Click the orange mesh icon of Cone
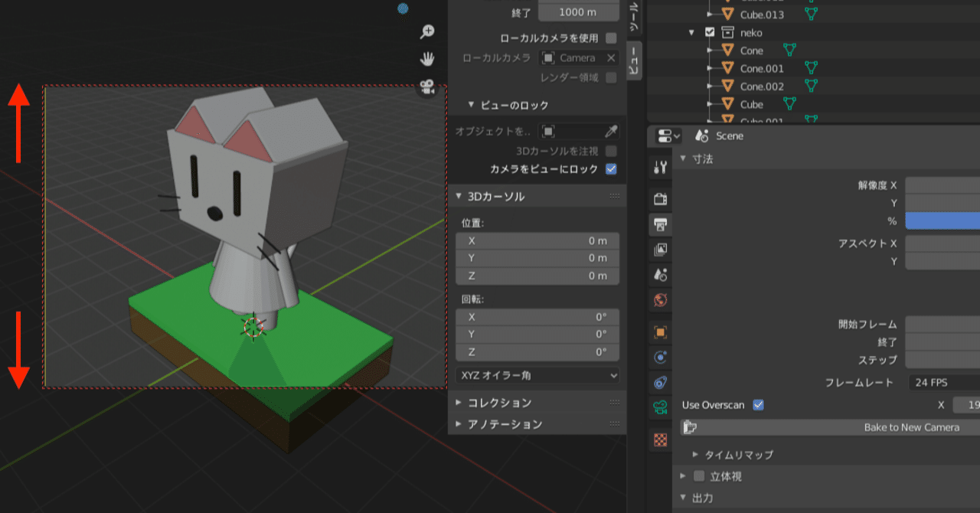This screenshot has width=980, height=513. (728, 50)
